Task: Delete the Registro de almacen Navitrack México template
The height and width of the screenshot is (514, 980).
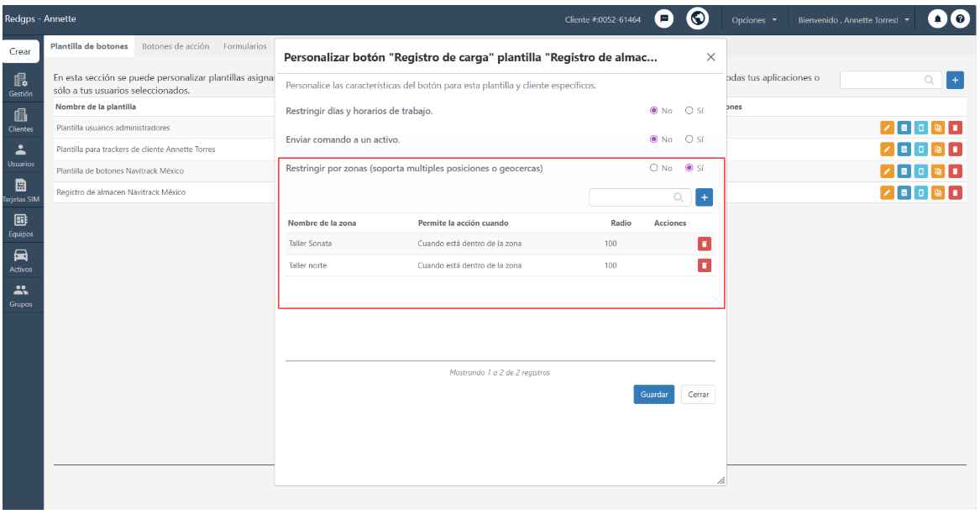Action: pyautogui.click(x=955, y=192)
